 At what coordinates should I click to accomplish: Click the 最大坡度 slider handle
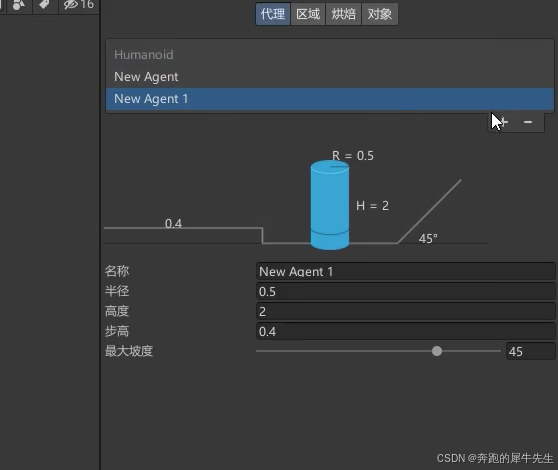[x=437, y=351]
